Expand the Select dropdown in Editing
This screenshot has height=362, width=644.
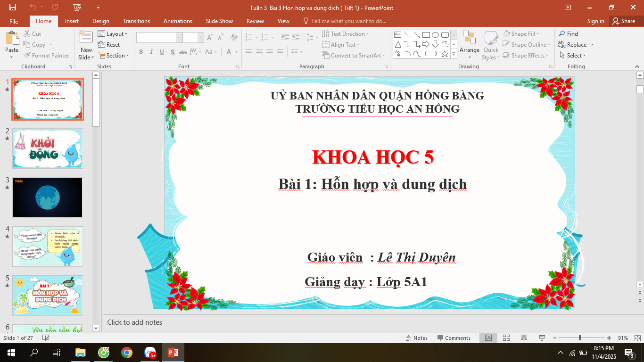click(x=572, y=56)
